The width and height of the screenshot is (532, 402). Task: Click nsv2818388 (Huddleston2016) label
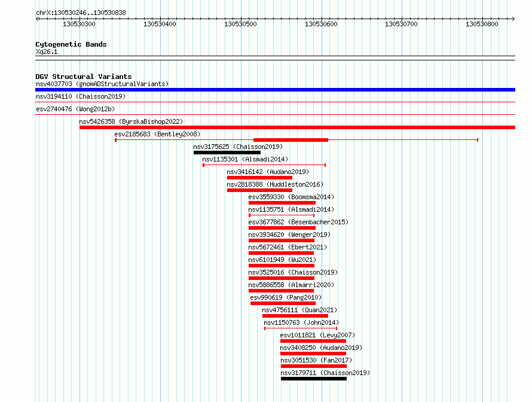[x=275, y=184]
